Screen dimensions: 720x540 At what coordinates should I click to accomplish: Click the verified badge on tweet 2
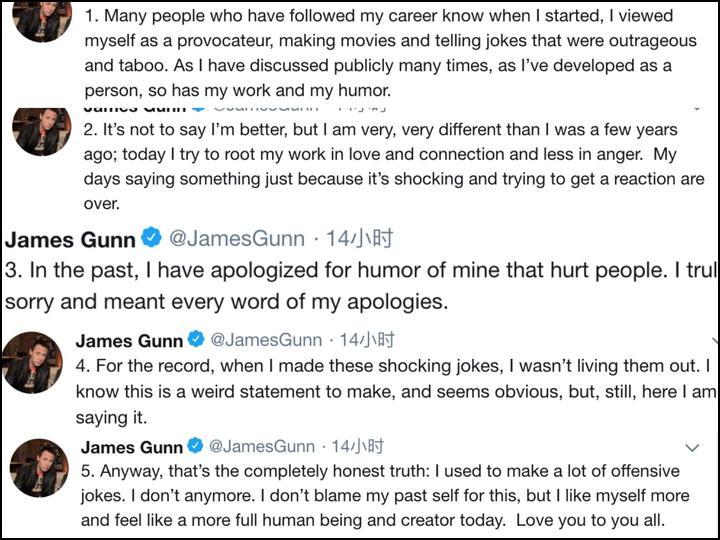199,106
